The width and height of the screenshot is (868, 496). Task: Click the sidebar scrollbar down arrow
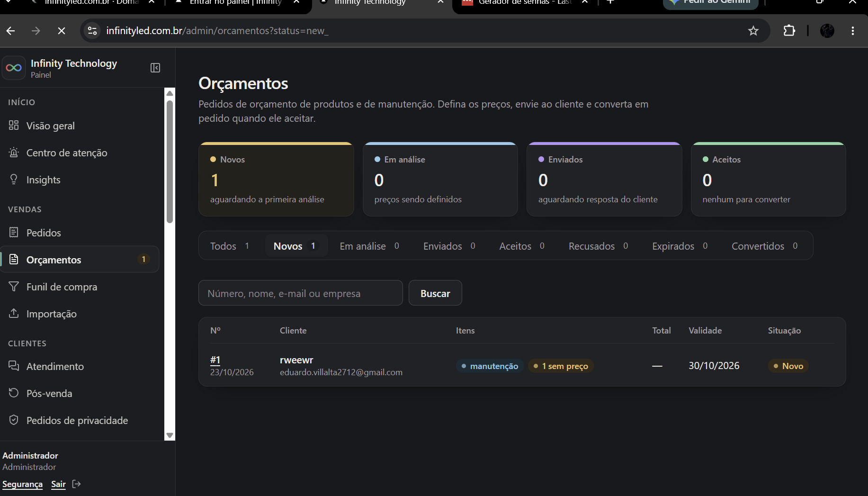click(170, 435)
